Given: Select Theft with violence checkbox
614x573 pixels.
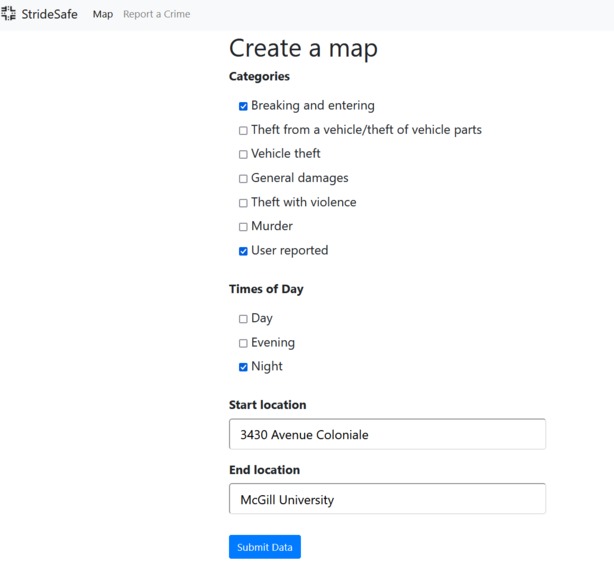Looking at the screenshot, I should 243,203.
